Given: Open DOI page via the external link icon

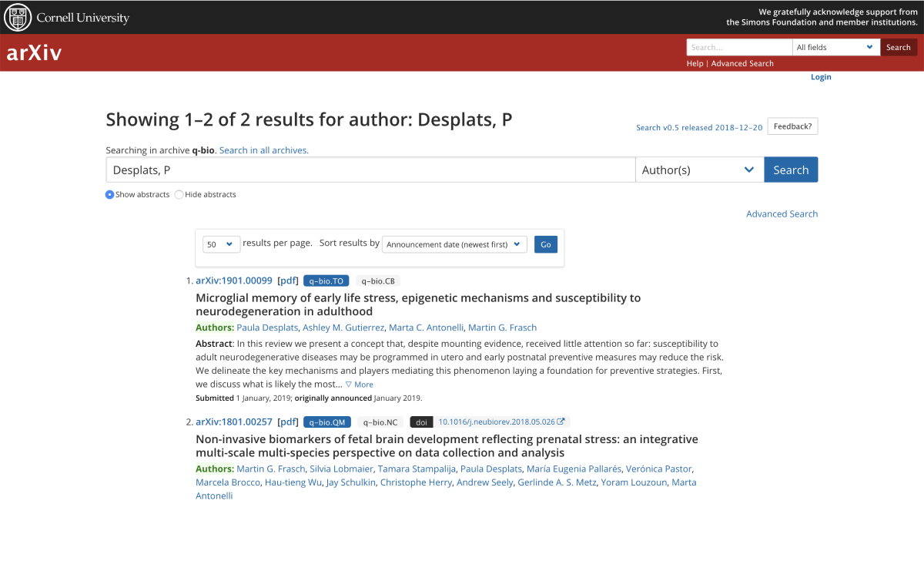Looking at the screenshot, I should click(561, 421).
